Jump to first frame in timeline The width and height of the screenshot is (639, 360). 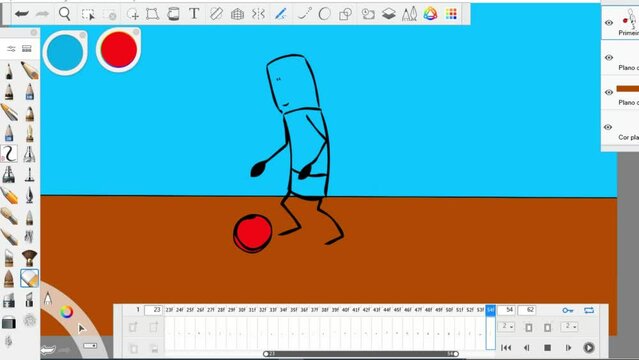(506, 347)
